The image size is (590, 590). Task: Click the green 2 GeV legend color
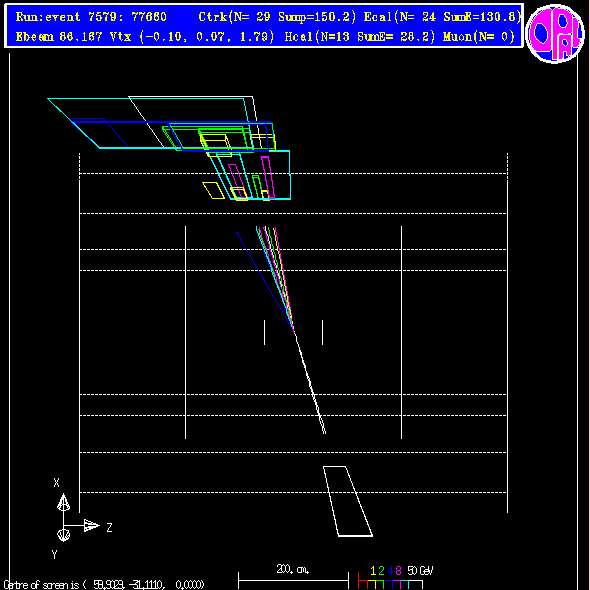[x=381, y=571]
